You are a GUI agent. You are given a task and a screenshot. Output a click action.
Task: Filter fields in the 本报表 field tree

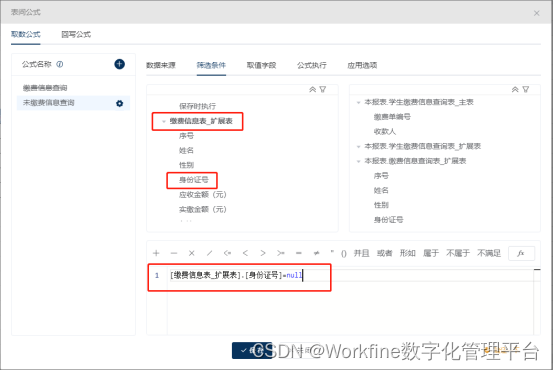pyautogui.click(x=526, y=89)
